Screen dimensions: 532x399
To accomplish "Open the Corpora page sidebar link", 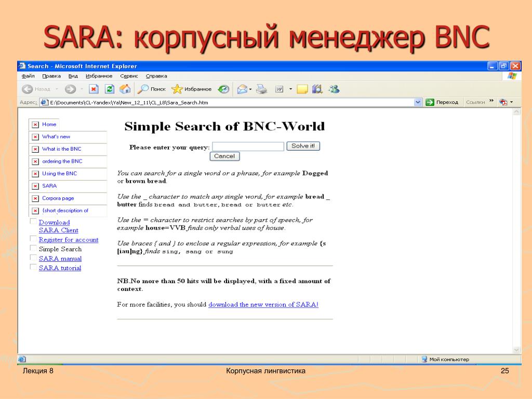I will [58, 198].
